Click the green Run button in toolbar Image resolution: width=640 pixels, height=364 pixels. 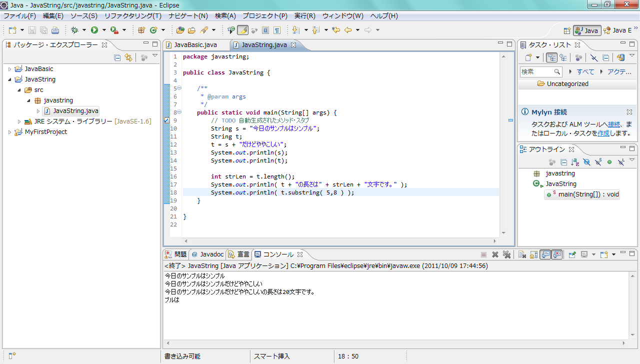[94, 30]
